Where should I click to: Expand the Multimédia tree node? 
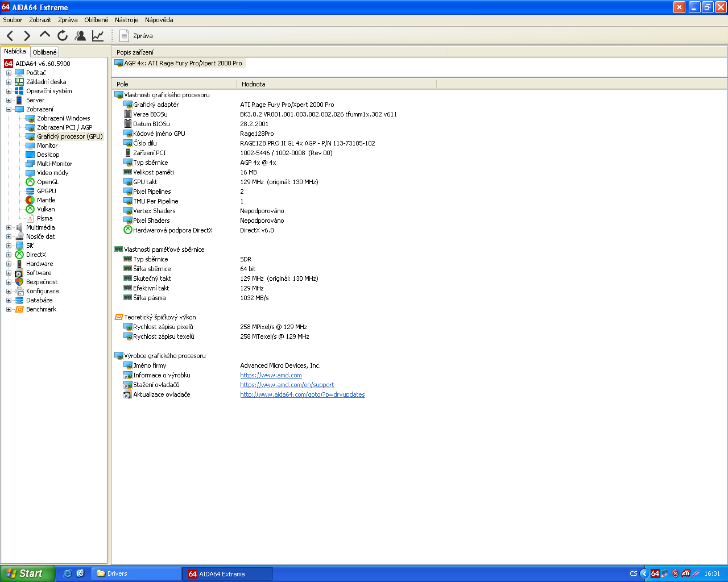coord(9,227)
